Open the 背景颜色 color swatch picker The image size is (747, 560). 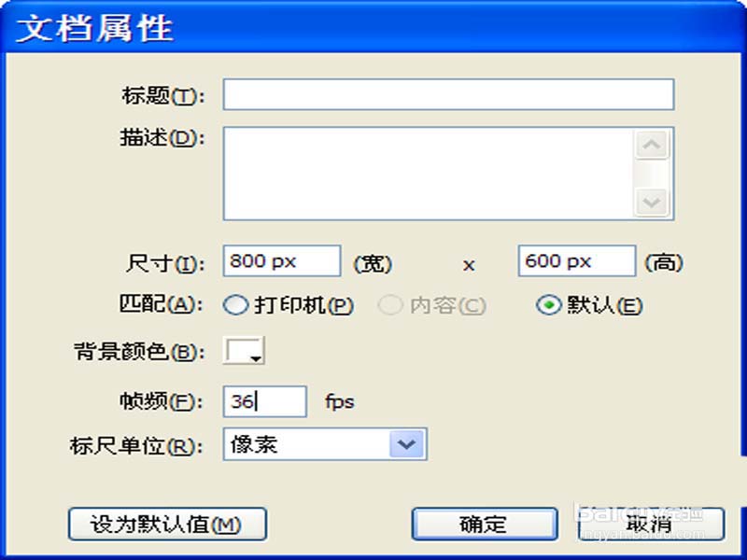(244, 351)
